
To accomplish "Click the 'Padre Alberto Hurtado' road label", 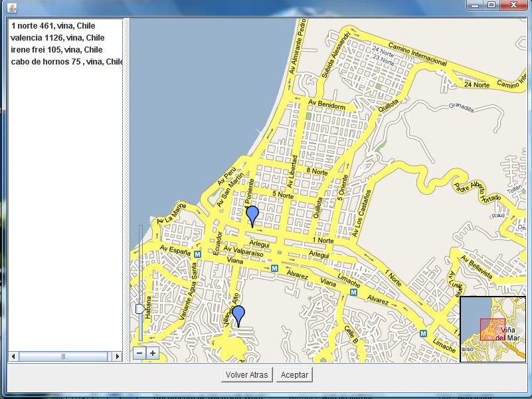I will pyautogui.click(x=478, y=192).
